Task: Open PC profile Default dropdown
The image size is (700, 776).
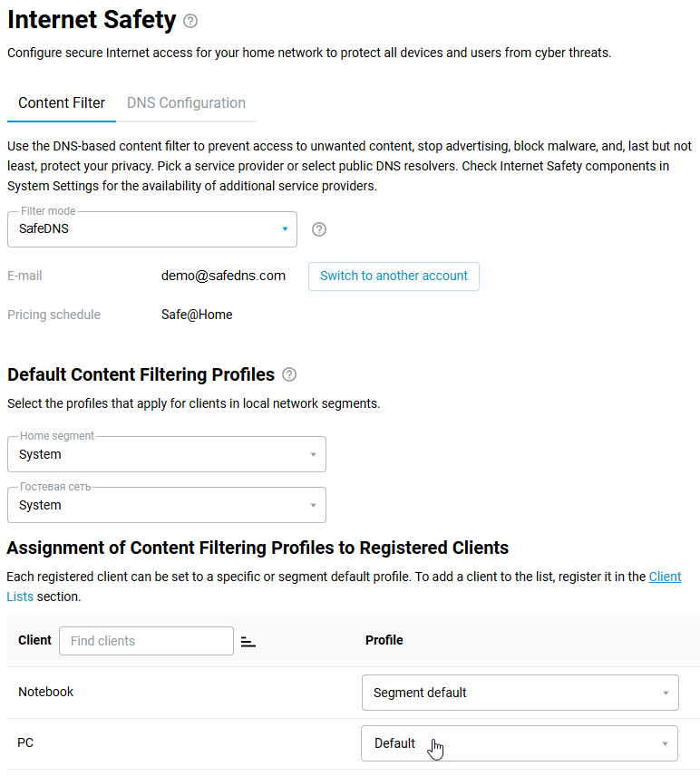Action: (520, 743)
